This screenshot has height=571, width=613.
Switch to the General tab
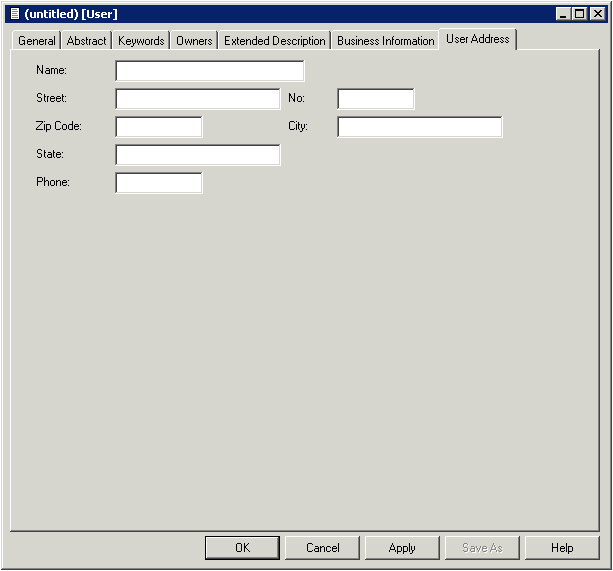point(37,41)
